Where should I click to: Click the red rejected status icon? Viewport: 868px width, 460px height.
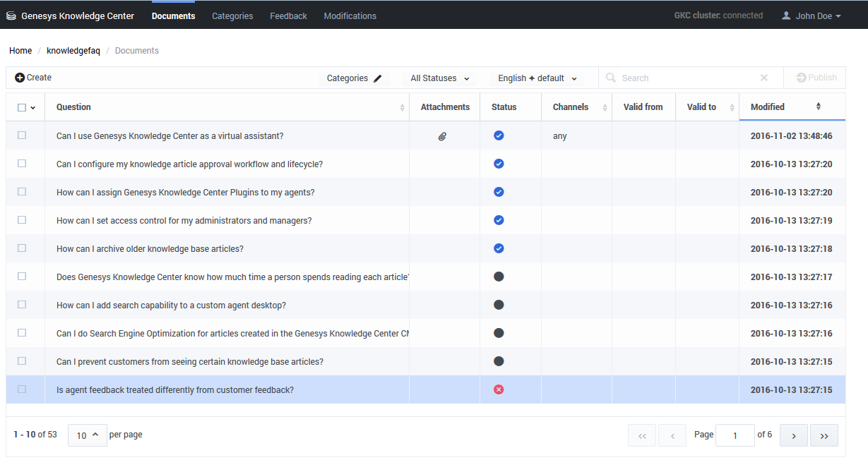(499, 389)
